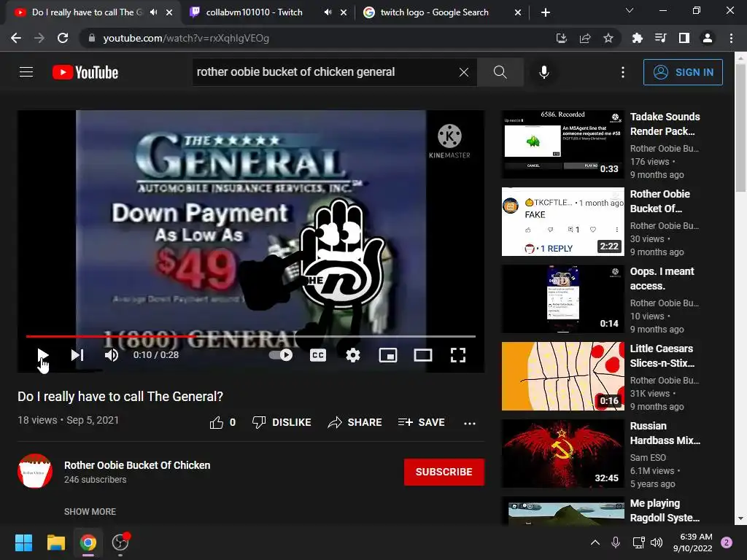Clear the YouTube search box text

[x=463, y=72]
